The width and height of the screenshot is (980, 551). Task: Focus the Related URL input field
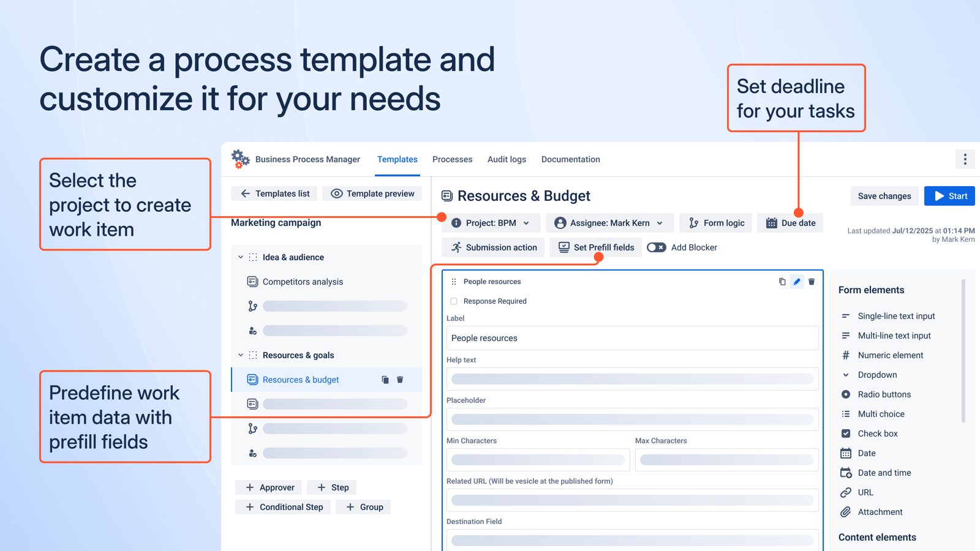tap(633, 500)
